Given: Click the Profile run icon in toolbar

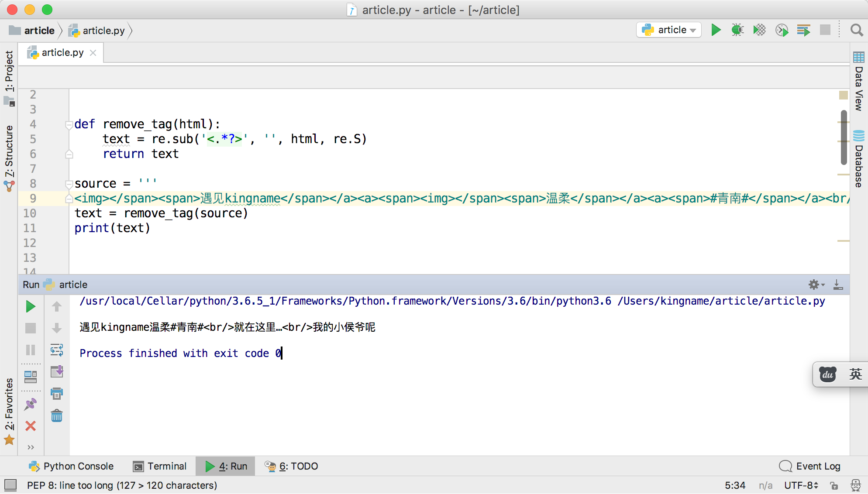Looking at the screenshot, I should [782, 30].
